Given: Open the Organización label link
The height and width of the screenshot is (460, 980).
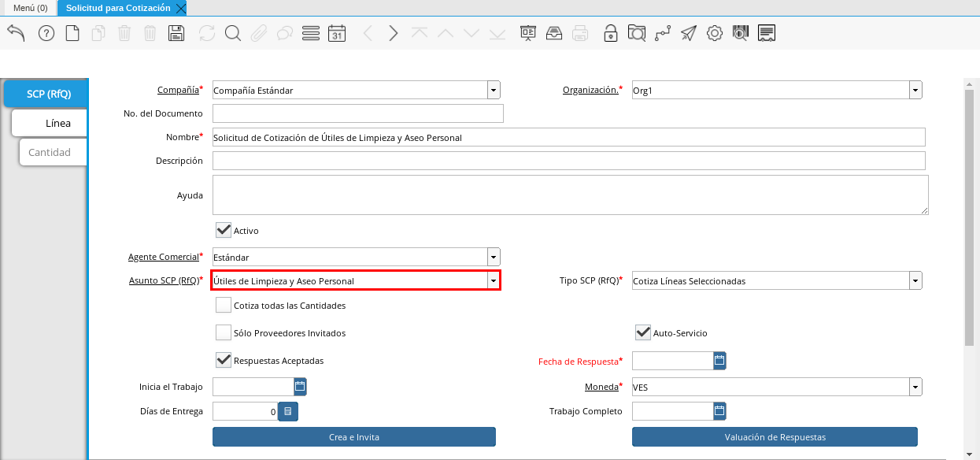Looking at the screenshot, I should 590,90.
